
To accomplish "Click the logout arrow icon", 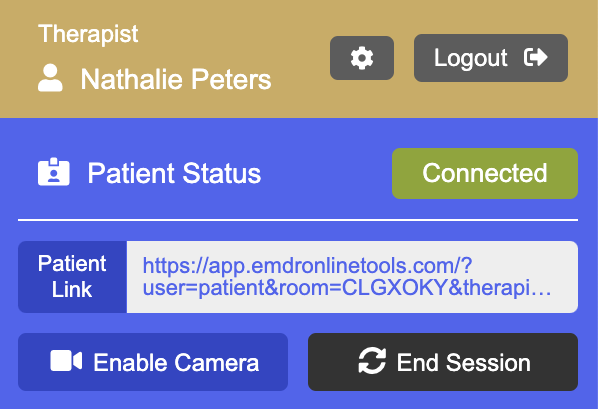I will tap(536, 58).
